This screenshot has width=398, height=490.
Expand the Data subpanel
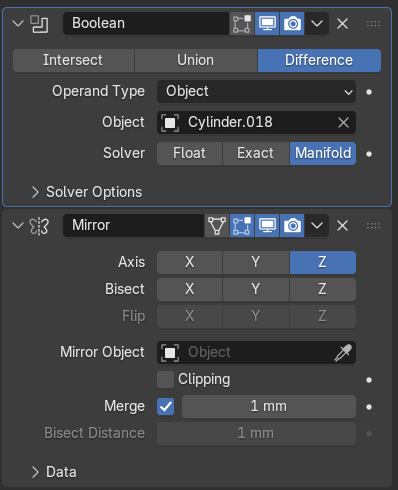point(54,472)
